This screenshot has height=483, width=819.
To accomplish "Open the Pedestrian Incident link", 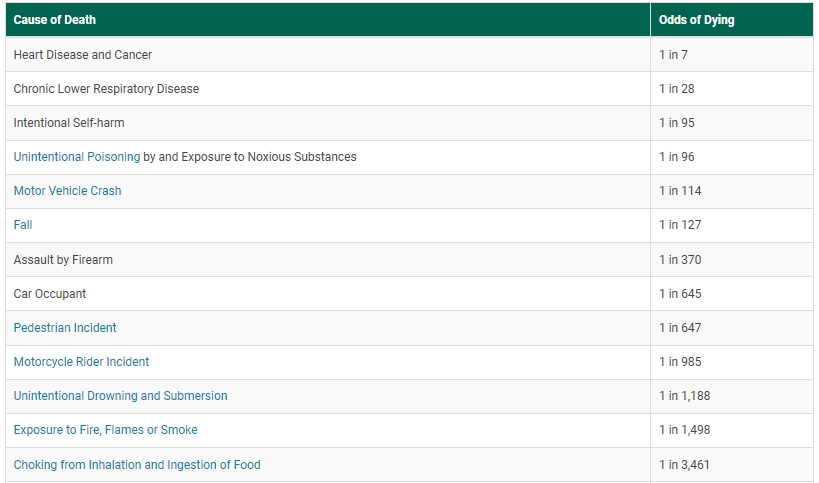I will (x=65, y=327).
